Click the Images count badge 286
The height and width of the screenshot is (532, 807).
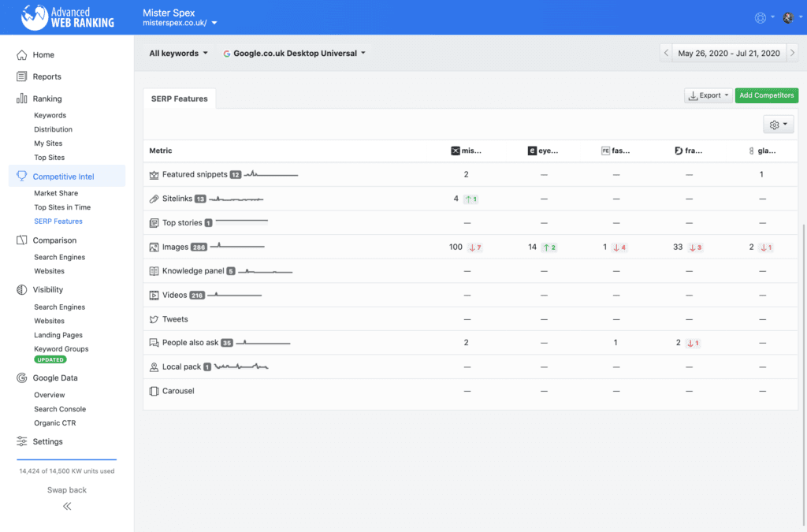pyautogui.click(x=199, y=247)
